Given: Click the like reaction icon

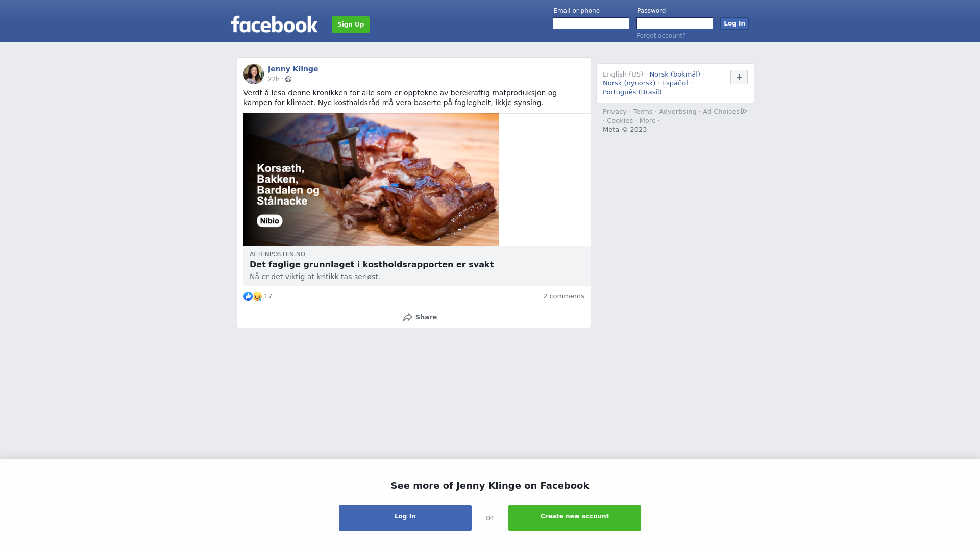Looking at the screenshot, I should (248, 296).
